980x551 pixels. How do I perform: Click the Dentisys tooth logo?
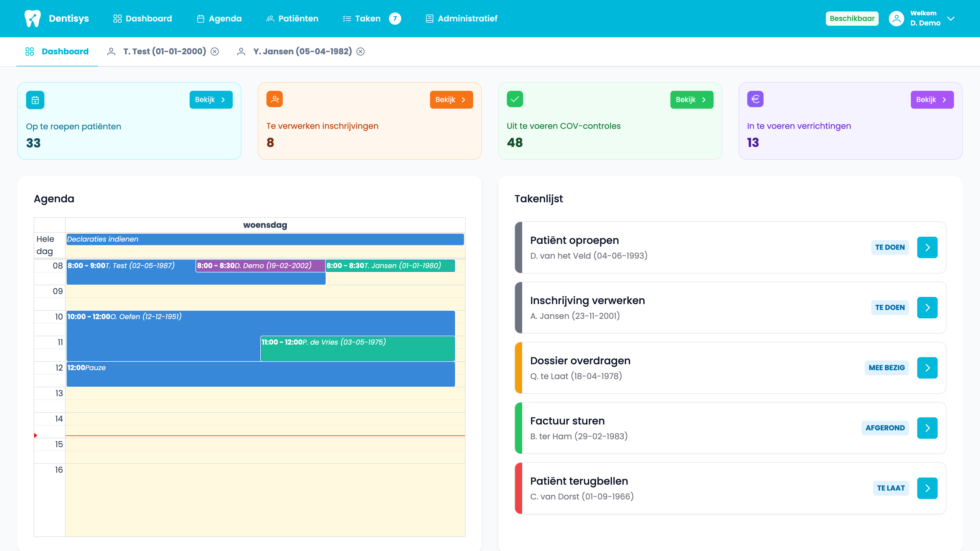[32, 18]
